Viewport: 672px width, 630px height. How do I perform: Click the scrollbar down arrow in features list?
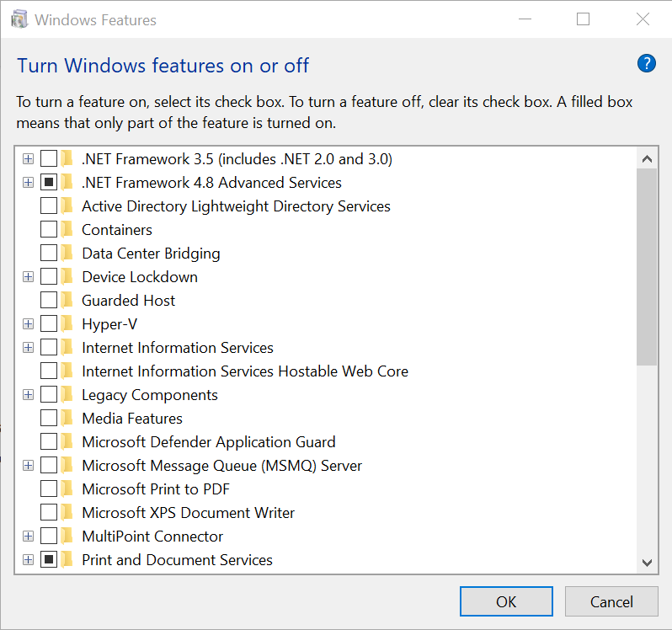click(x=647, y=563)
